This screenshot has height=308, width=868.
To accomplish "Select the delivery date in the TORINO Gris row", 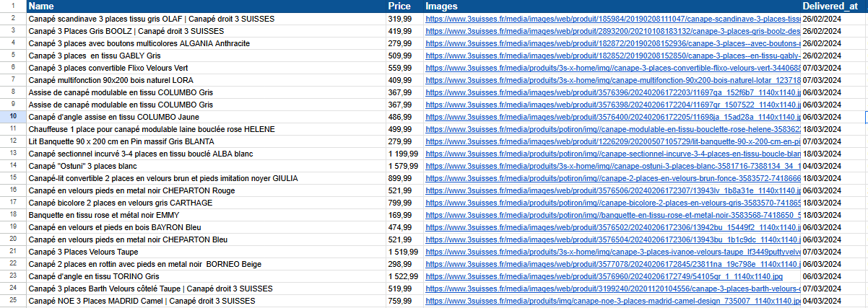I will [833, 276].
